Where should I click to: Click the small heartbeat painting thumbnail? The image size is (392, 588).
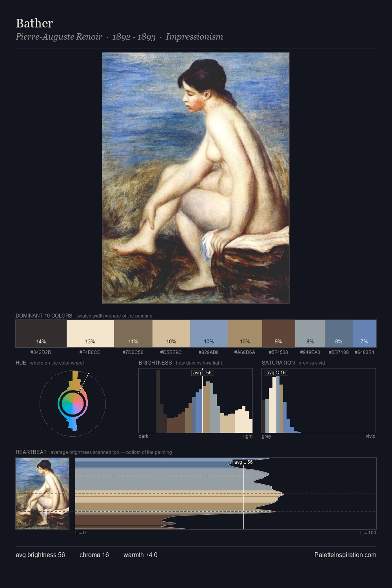click(x=42, y=494)
